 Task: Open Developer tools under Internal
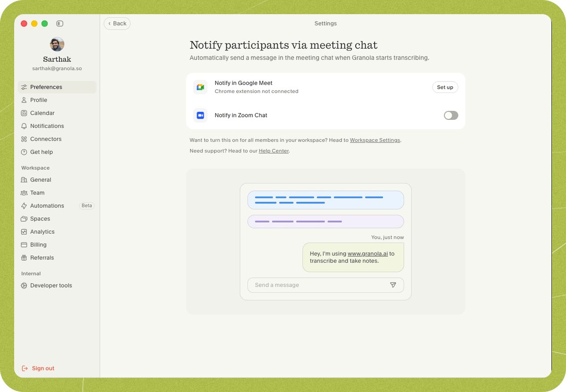point(57,285)
